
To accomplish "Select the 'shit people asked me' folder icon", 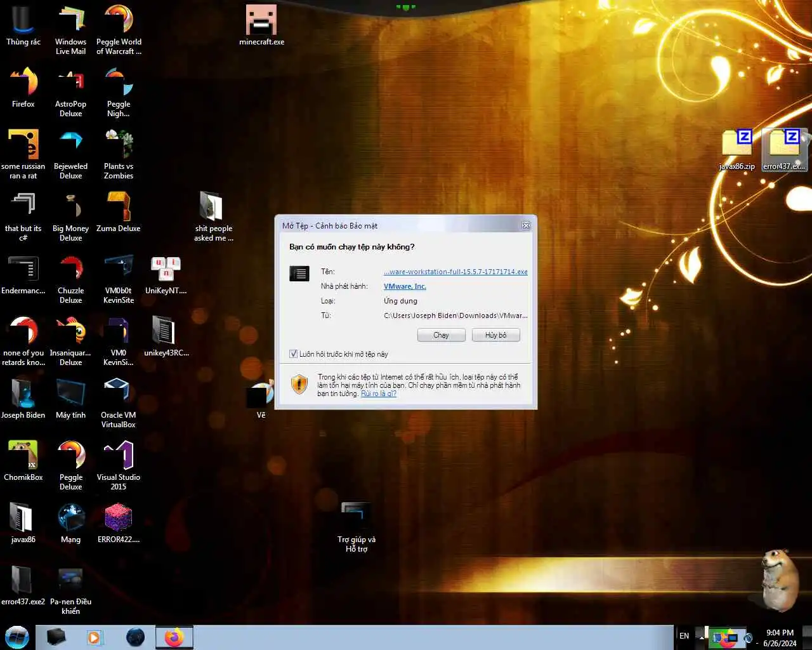I will pos(214,216).
